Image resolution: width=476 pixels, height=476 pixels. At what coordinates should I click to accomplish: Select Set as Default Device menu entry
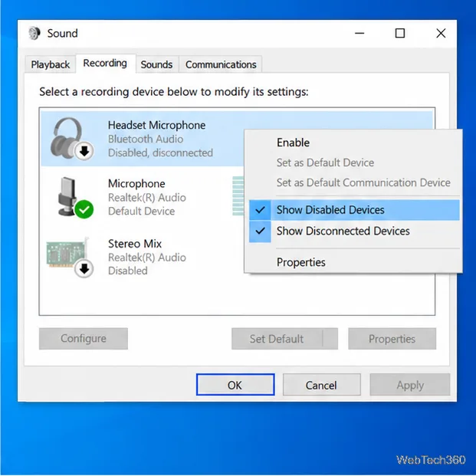(x=325, y=162)
